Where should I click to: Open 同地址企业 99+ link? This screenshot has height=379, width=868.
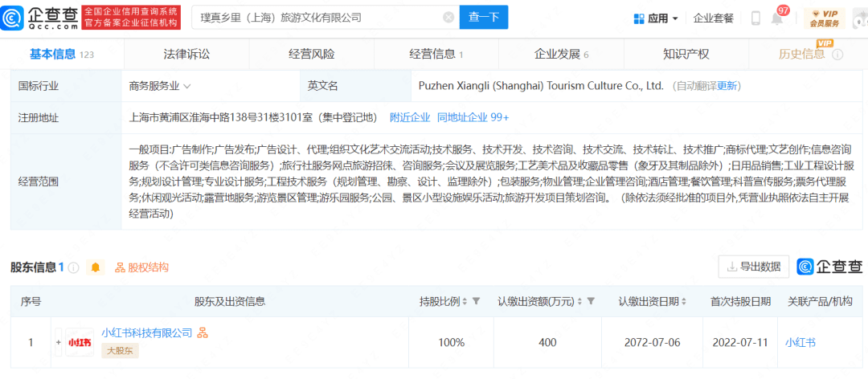pyautogui.click(x=473, y=117)
